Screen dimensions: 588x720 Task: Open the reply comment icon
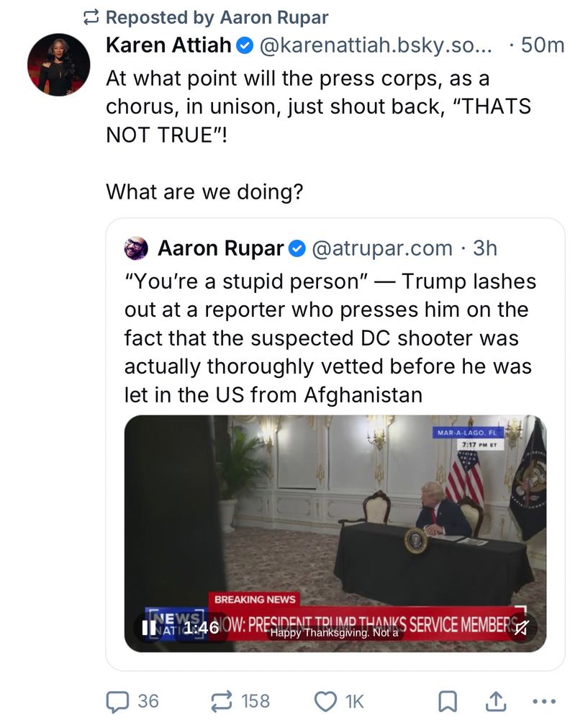point(117,701)
